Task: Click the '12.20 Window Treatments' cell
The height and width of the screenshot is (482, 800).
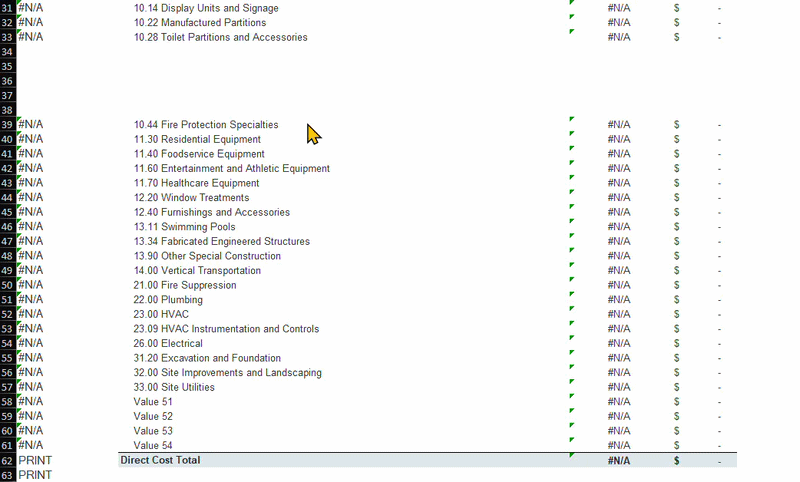Action: [x=192, y=198]
